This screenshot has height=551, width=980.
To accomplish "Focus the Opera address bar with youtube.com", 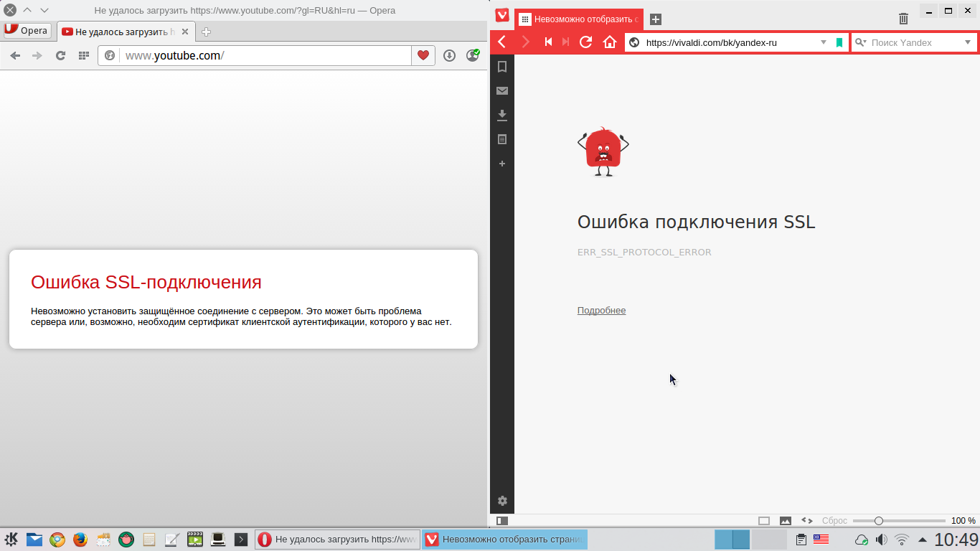I will pyautogui.click(x=265, y=55).
